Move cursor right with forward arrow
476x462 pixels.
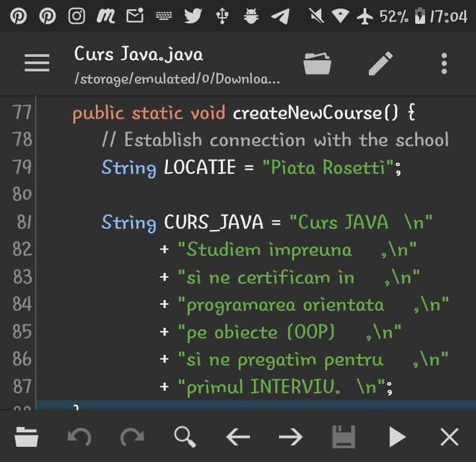290,437
